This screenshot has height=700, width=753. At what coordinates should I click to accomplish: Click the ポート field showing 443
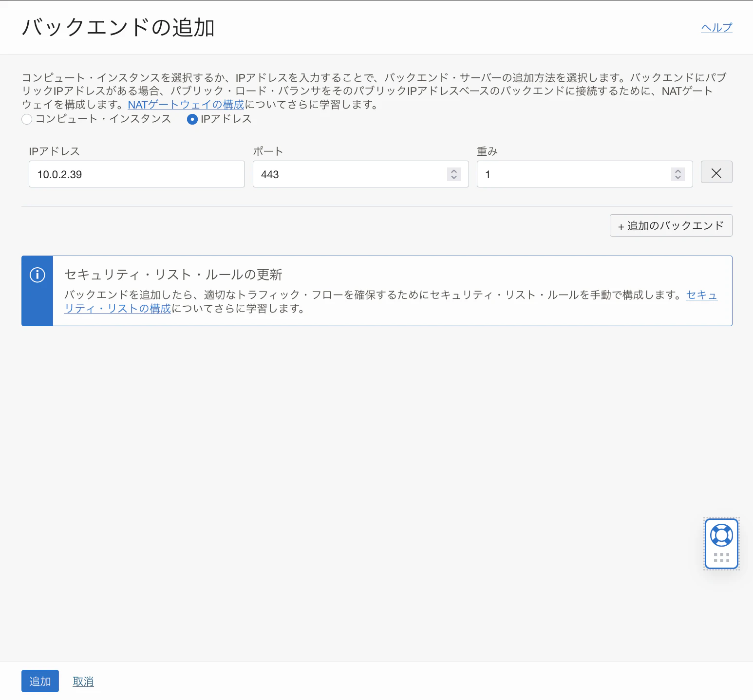coord(361,174)
